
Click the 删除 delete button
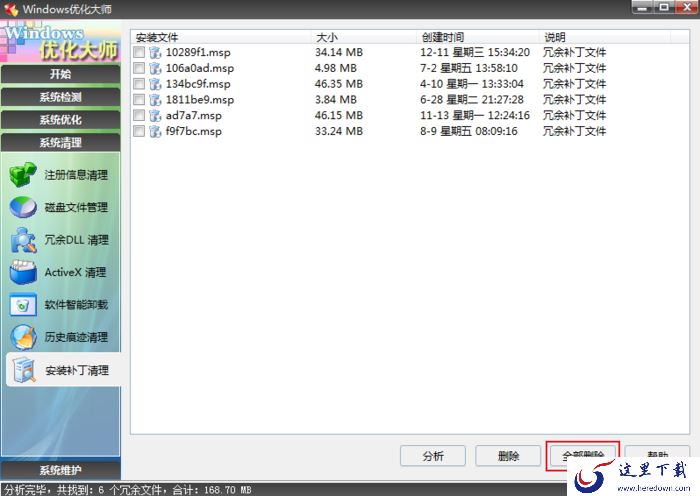coord(508,456)
